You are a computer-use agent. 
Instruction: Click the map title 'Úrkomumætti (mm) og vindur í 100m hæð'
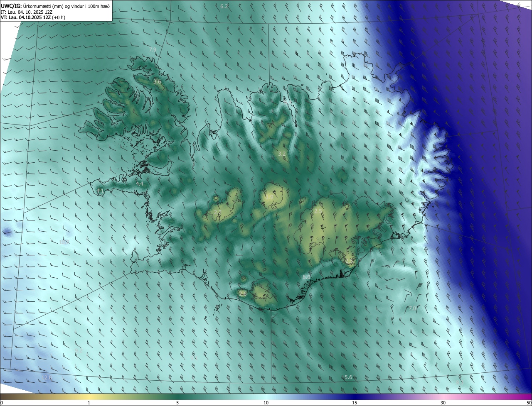click(x=66, y=6)
